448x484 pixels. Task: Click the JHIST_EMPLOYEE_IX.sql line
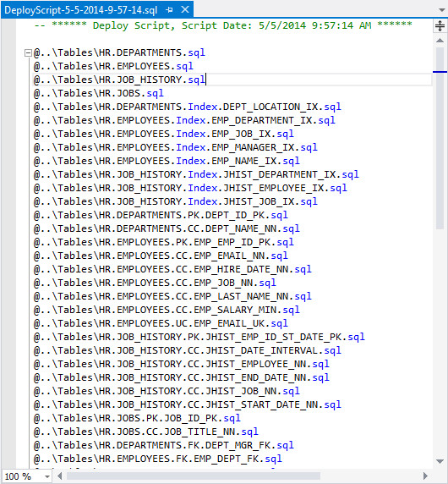(x=190, y=189)
